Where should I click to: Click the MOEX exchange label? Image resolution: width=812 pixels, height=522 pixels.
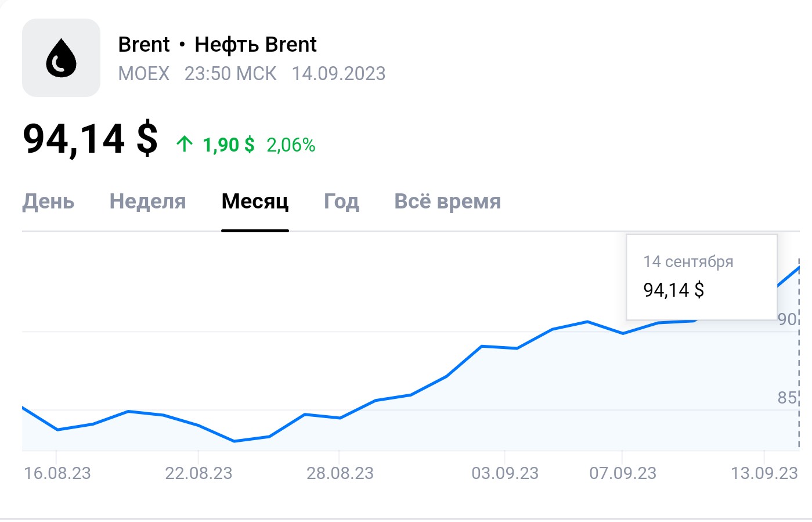click(x=143, y=74)
